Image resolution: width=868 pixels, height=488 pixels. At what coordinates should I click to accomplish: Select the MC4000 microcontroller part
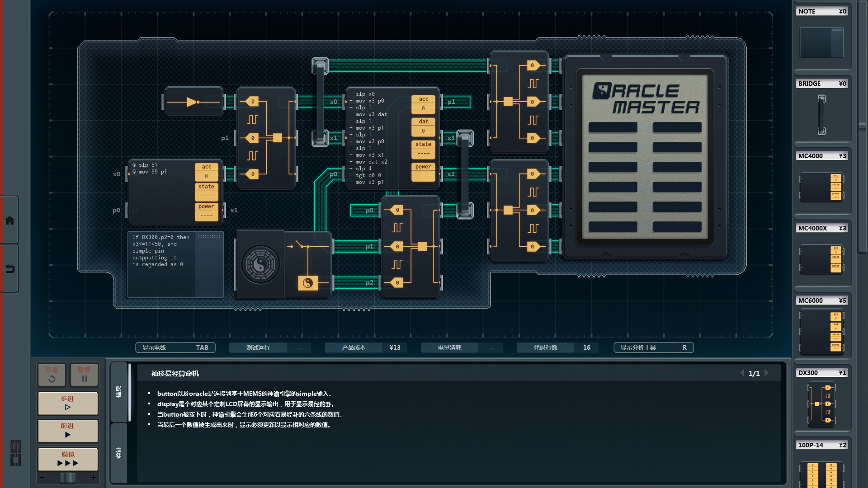821,187
